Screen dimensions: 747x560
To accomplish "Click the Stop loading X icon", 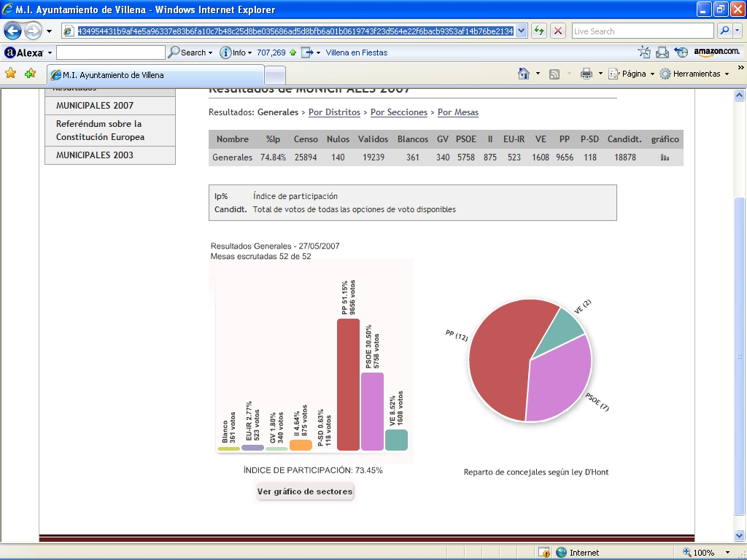I will 558,31.
